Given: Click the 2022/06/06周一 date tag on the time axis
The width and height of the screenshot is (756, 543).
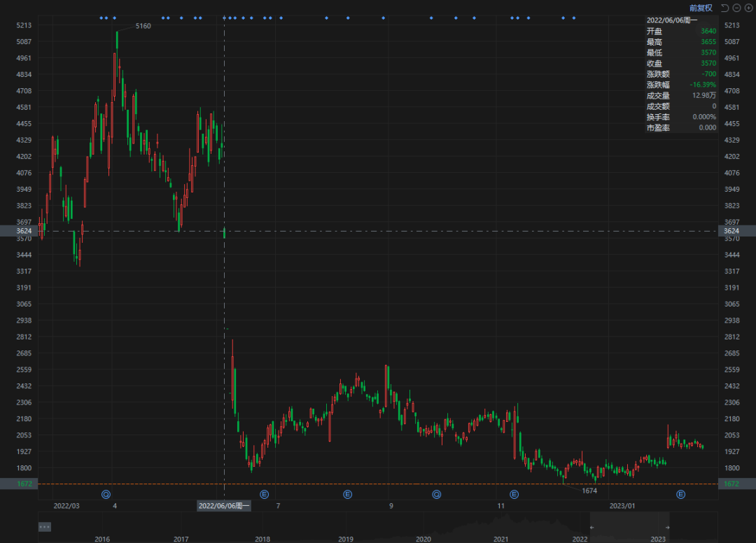Looking at the screenshot, I should click(224, 505).
